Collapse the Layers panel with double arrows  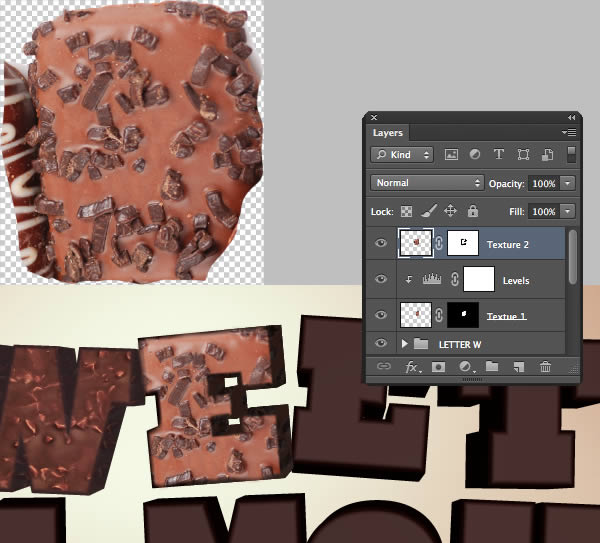(x=571, y=117)
